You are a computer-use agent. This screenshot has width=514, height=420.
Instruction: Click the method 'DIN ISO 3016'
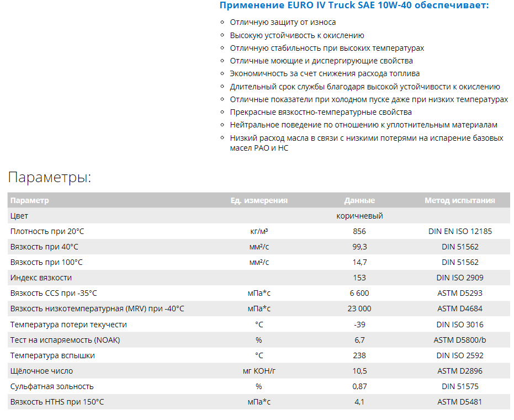point(460,325)
